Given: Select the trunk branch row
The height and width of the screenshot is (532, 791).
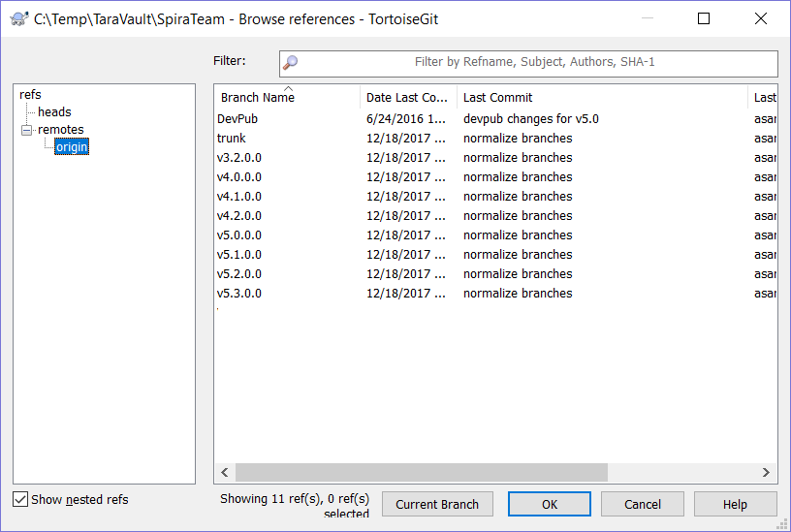Looking at the screenshot, I should 232,139.
